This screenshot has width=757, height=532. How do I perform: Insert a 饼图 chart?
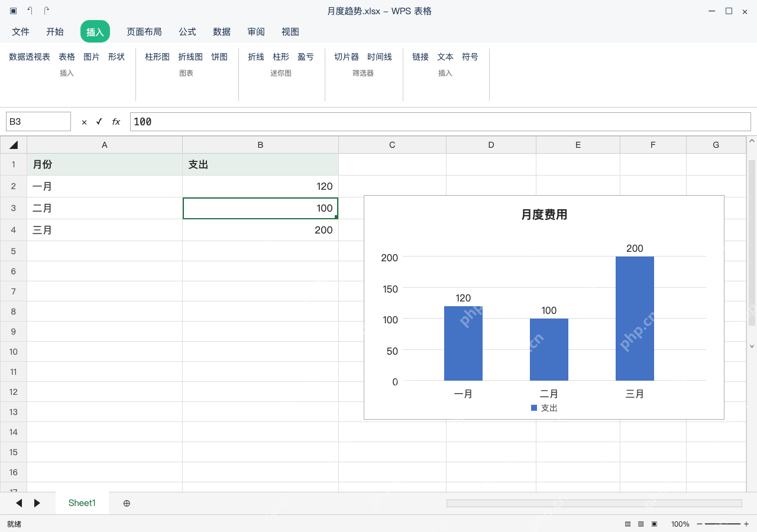pyautogui.click(x=219, y=57)
